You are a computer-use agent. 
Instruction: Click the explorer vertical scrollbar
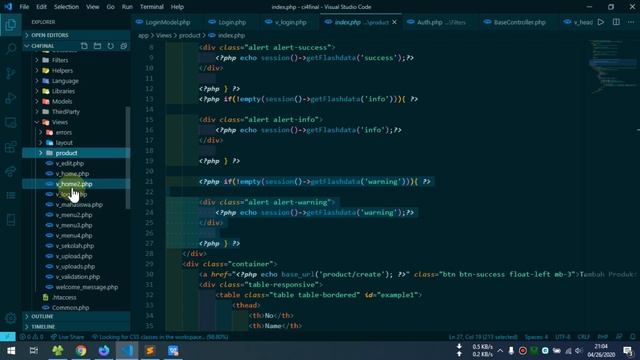[128, 157]
